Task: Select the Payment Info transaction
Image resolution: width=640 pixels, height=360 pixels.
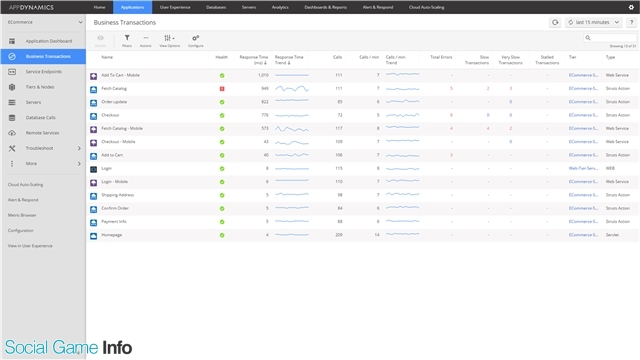Action: (x=362, y=222)
